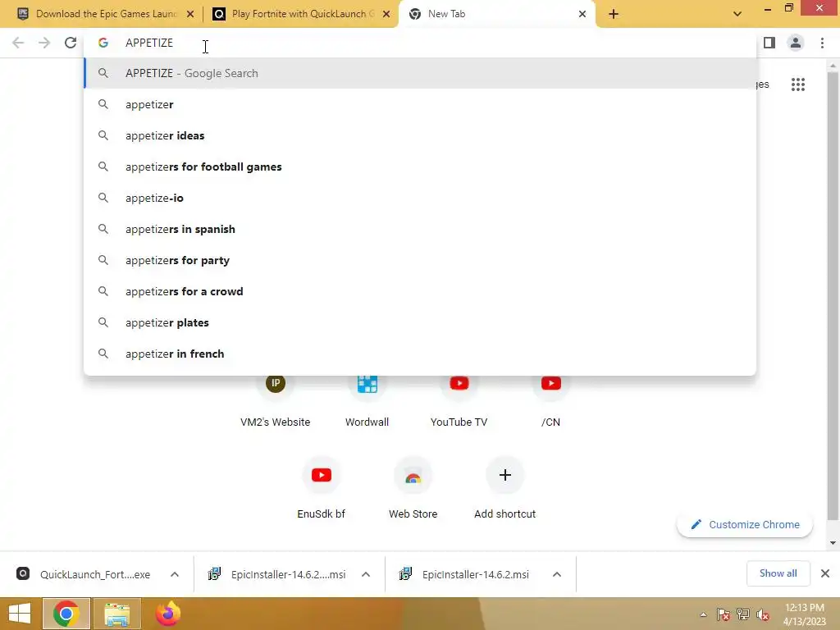The height and width of the screenshot is (630, 840).
Task: Select APPETIZE - Google Search suggestion
Action: [421, 73]
